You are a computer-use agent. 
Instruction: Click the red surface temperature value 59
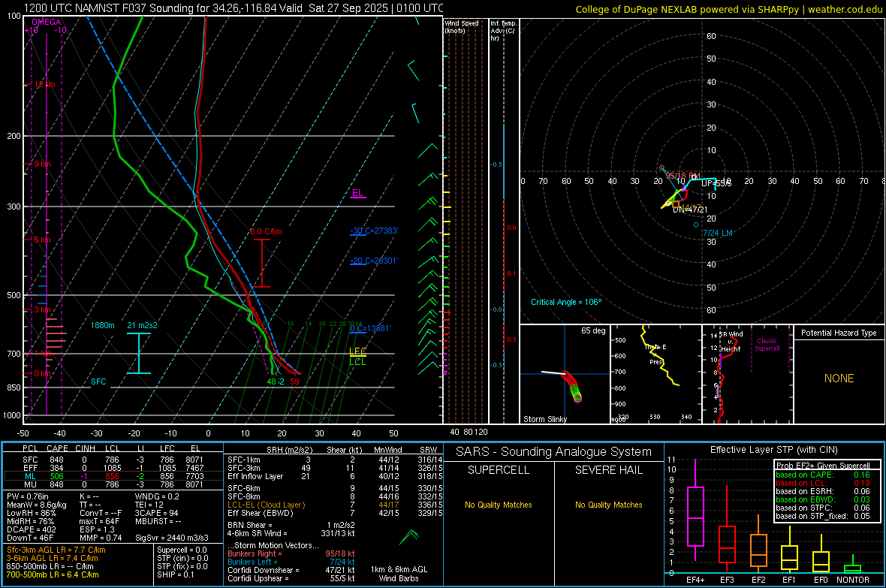(x=294, y=381)
